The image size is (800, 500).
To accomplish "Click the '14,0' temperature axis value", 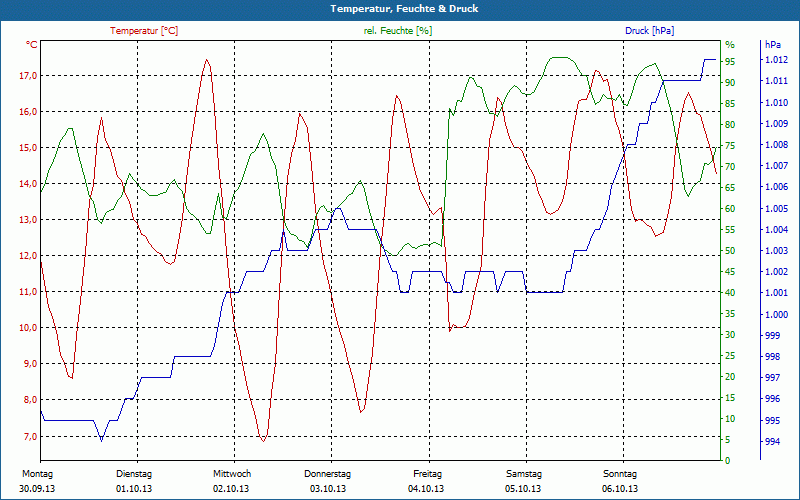I will [28, 184].
